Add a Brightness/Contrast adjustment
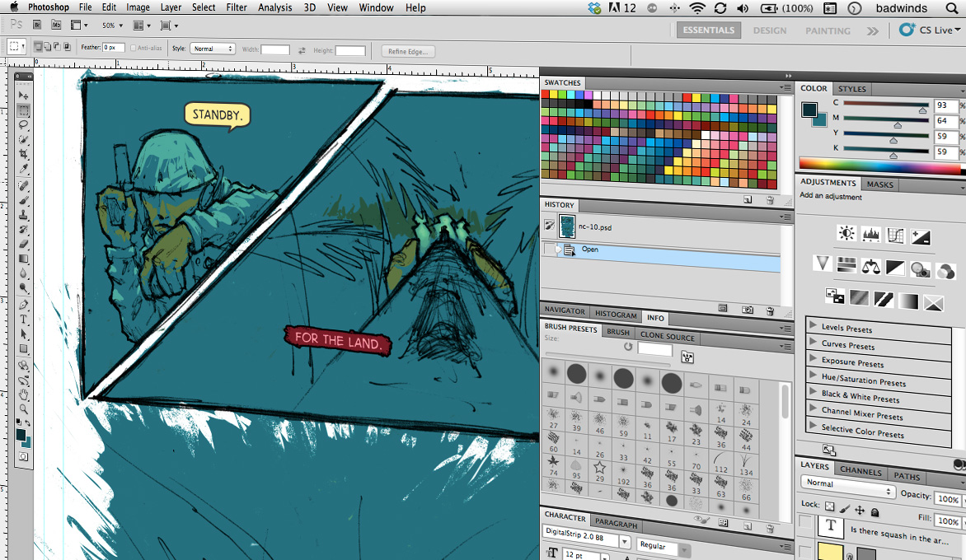Image resolution: width=966 pixels, height=560 pixels. tap(846, 233)
